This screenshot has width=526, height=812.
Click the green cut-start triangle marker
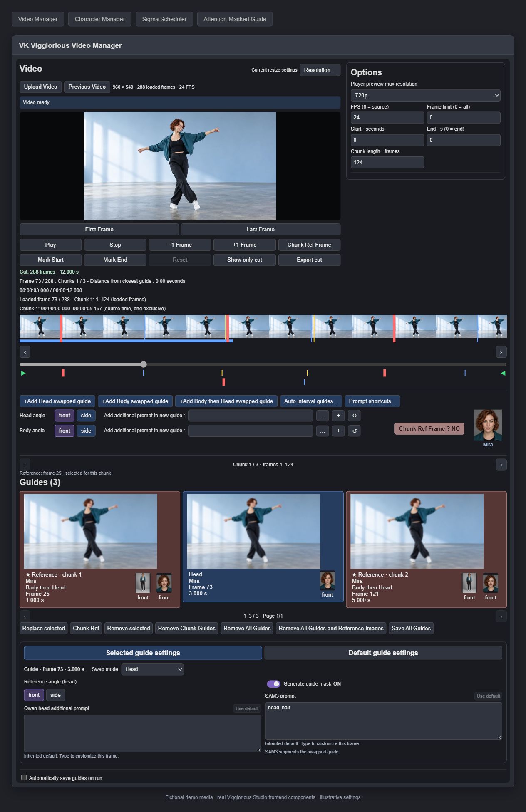(23, 373)
